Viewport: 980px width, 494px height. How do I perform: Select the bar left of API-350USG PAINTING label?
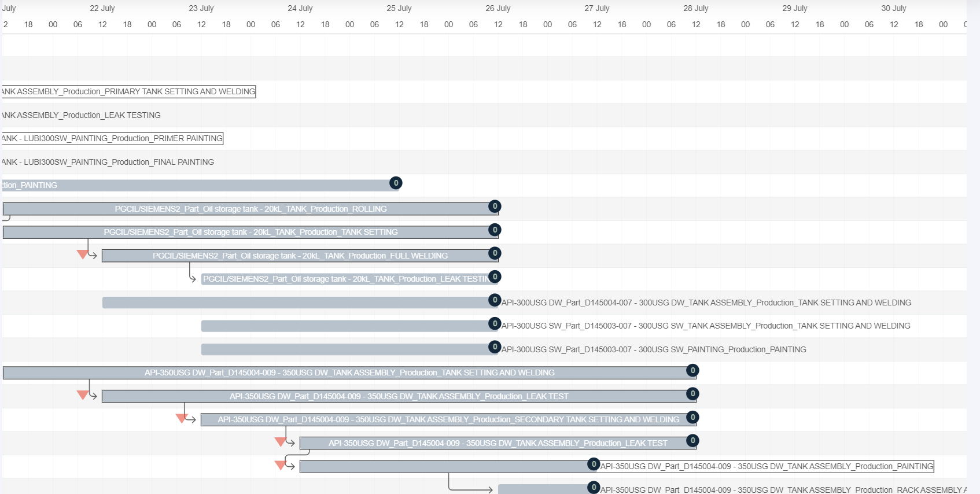448,466
